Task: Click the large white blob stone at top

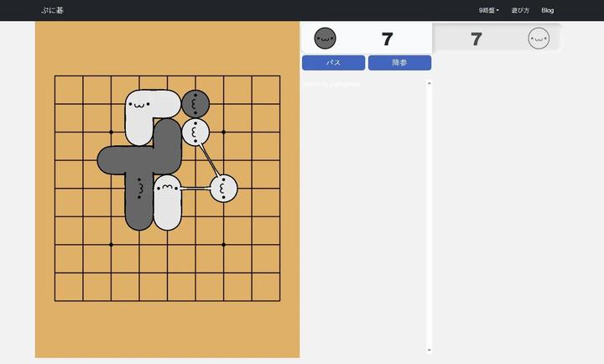Action: (x=143, y=113)
